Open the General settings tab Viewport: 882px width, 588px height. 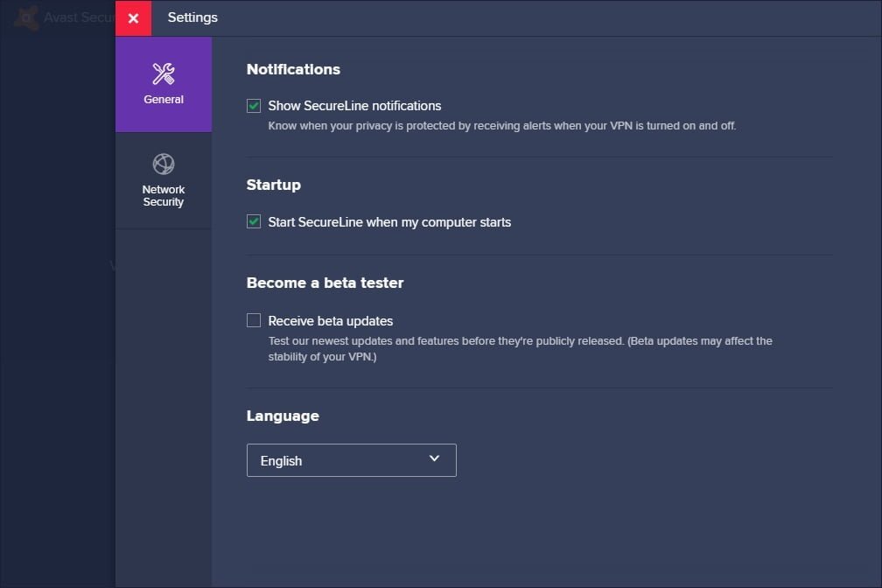[x=164, y=84]
